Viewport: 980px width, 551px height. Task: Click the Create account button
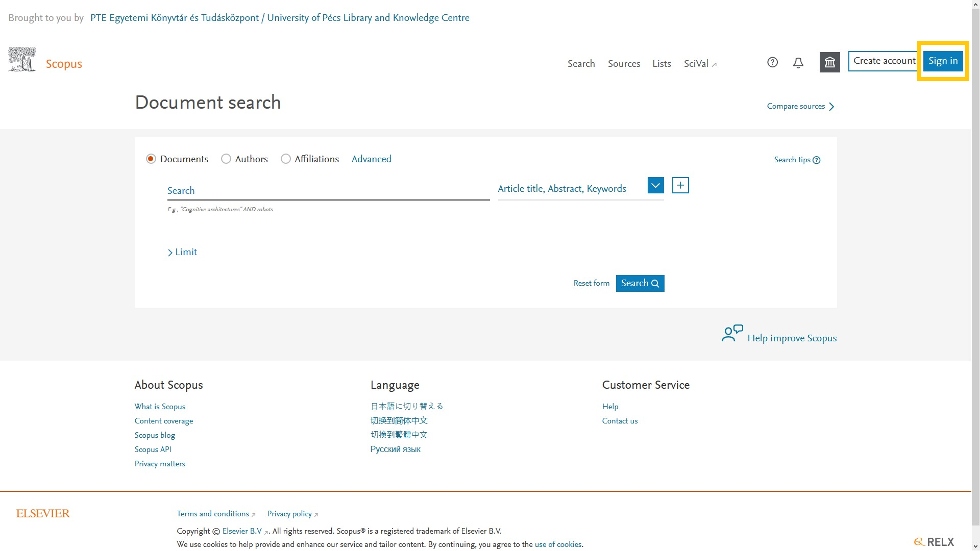885,61
